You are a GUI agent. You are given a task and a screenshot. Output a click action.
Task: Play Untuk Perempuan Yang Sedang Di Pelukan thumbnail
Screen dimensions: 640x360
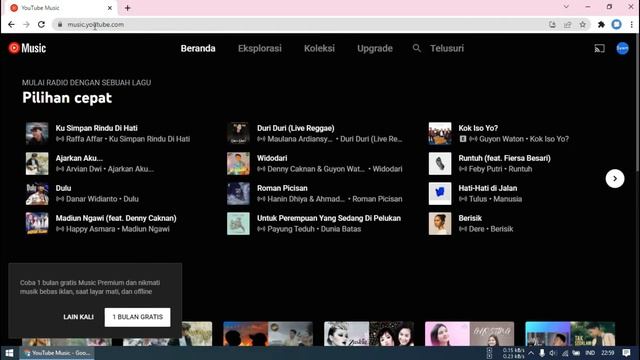pos(238,223)
